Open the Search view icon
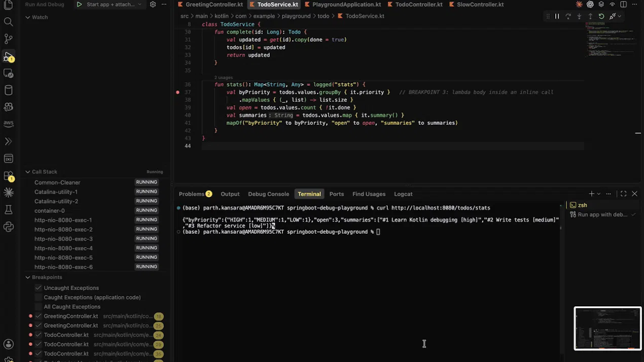This screenshot has height=362, width=644. pyautogui.click(x=8, y=22)
